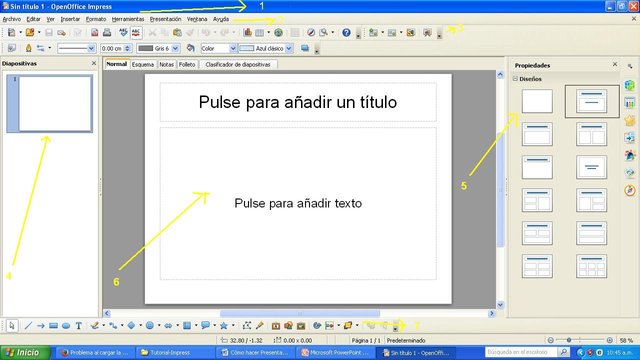Screen dimensions: 640x360
Task: Click the zoom out minus button
Action: (551, 340)
